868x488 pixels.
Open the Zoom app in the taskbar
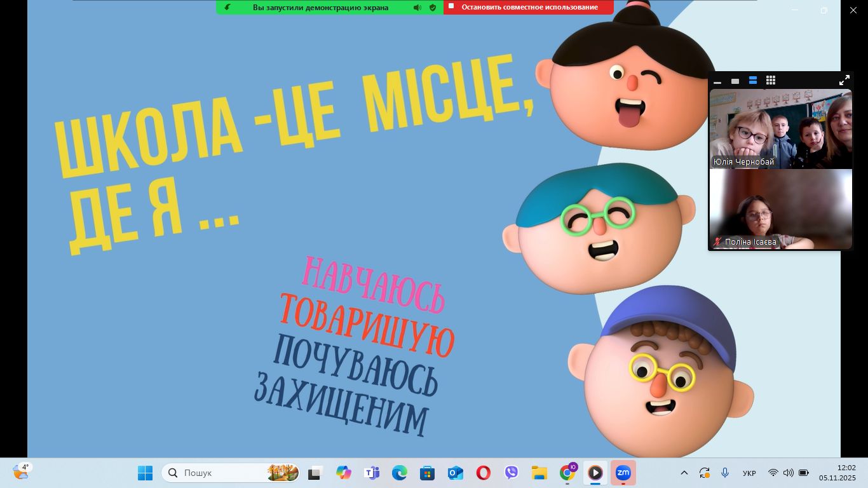(623, 473)
